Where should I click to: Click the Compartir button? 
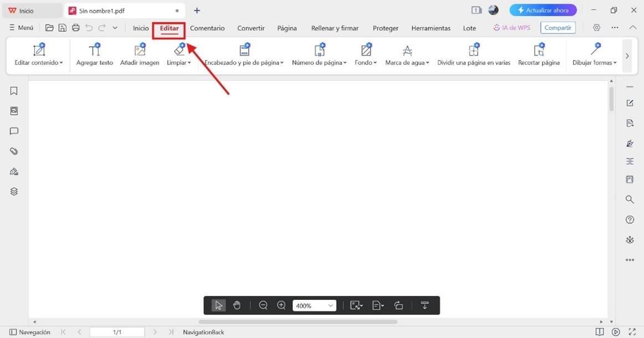pos(557,27)
